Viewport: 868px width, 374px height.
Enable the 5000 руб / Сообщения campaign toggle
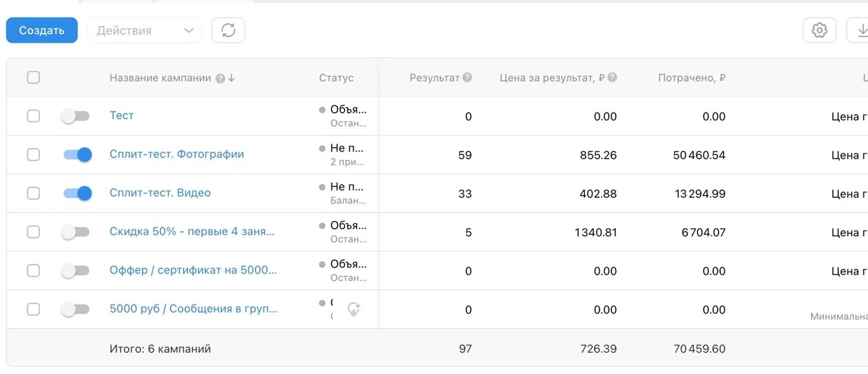coord(75,309)
